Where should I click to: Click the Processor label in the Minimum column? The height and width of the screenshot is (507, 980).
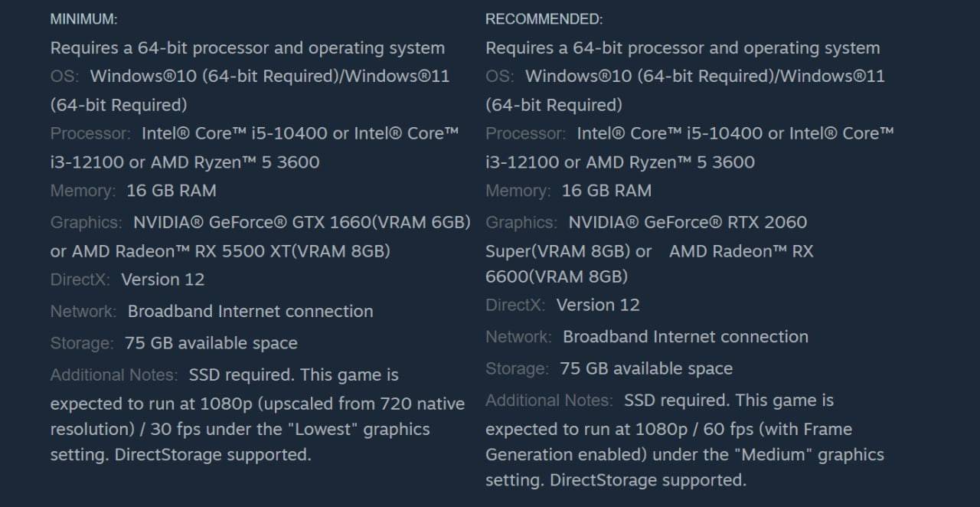(90, 134)
